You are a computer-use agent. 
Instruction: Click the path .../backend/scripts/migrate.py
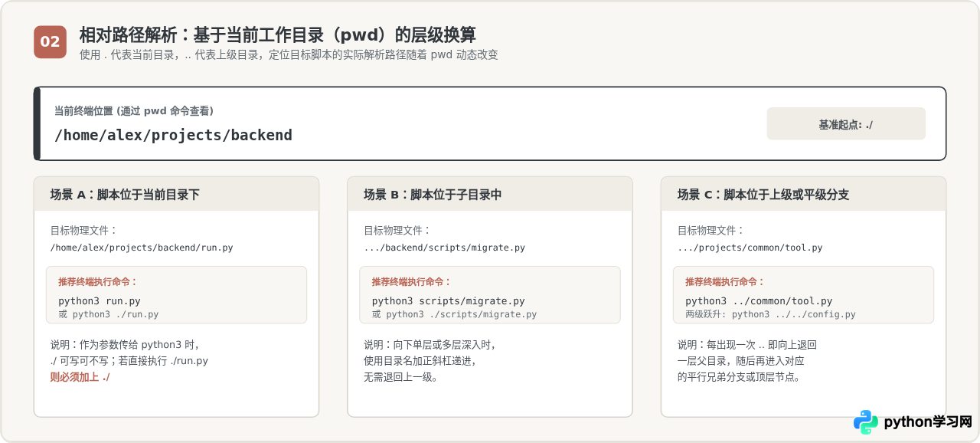[x=444, y=248]
